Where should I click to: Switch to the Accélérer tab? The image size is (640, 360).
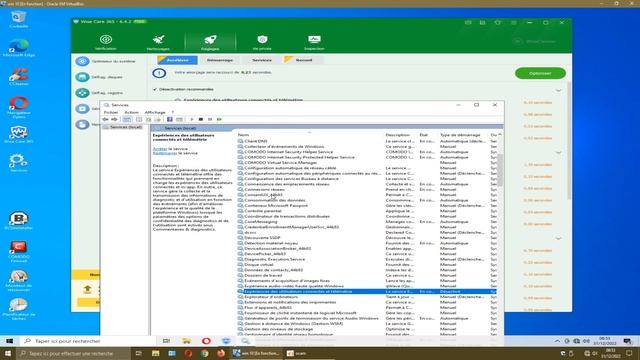click(178, 60)
